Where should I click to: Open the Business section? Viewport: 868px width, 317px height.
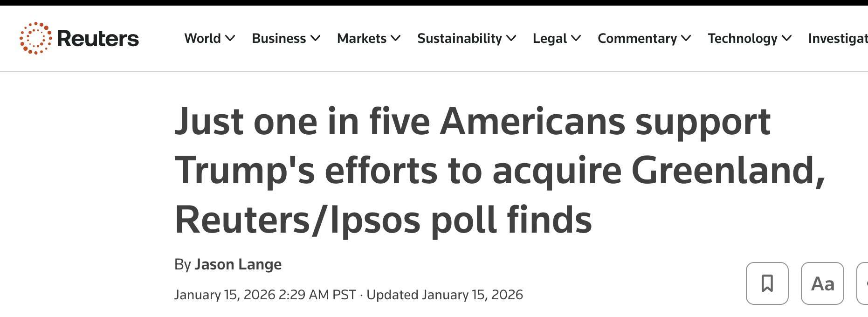pyautogui.click(x=279, y=39)
